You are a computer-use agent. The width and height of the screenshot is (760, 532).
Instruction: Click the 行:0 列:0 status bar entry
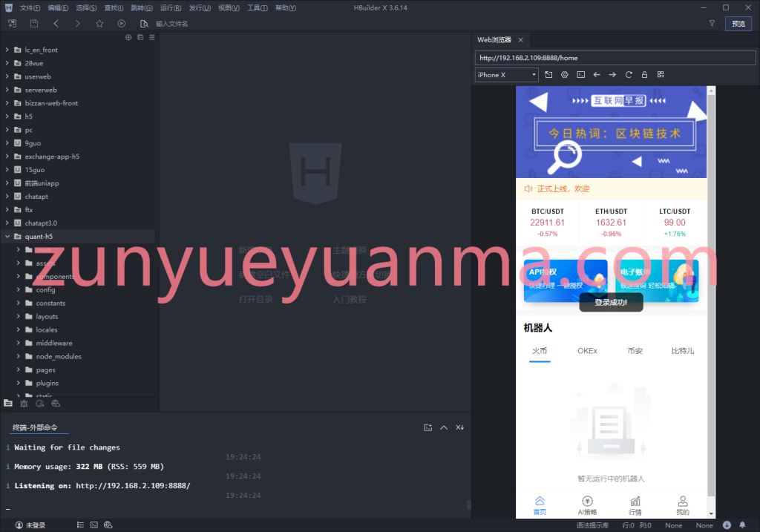(636, 525)
